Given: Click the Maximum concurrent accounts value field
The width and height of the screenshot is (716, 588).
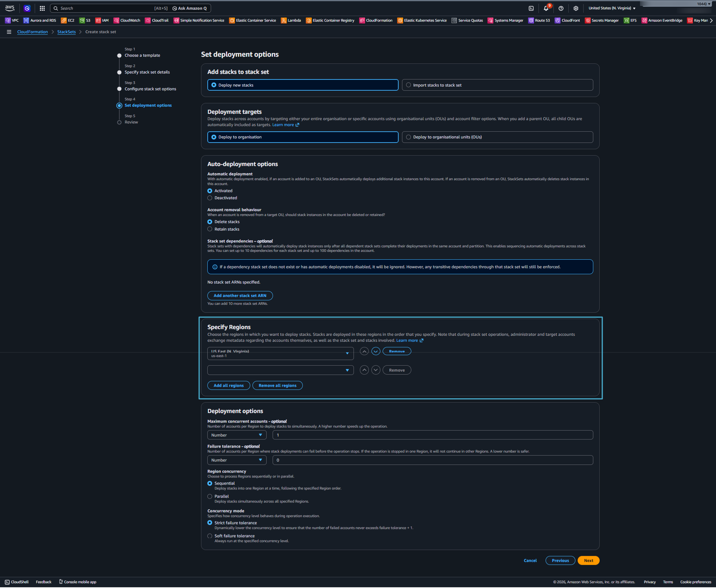Looking at the screenshot, I should [433, 435].
